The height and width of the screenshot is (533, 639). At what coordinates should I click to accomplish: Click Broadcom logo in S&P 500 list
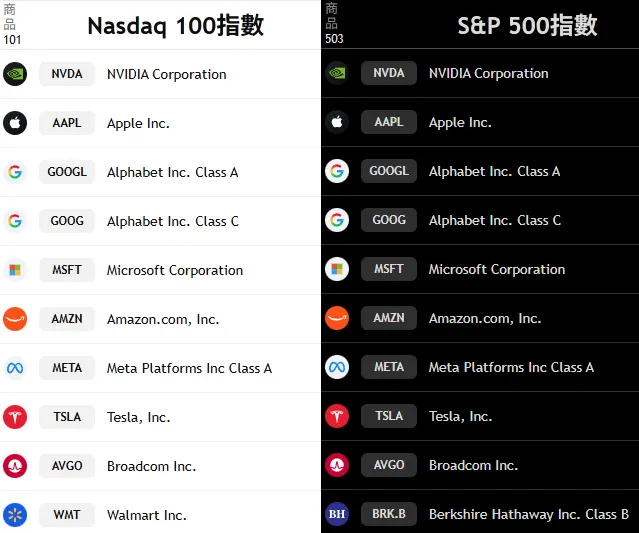click(x=337, y=465)
